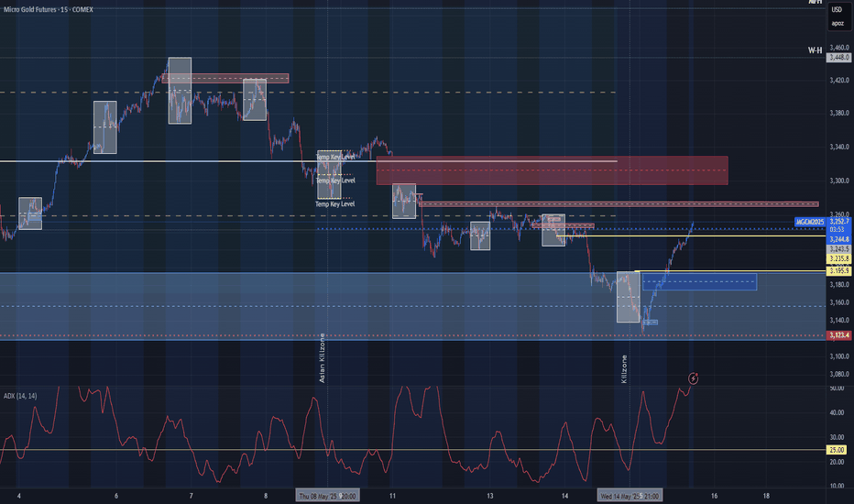This screenshot has height=504, width=854.
Task: Click the 3,195.9 yellow price label
Action: [839, 271]
